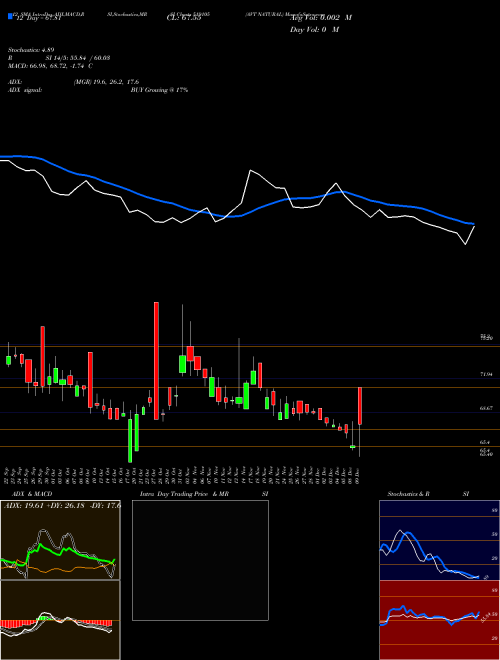Click the last red candlestick on the right
The height and width of the screenshot is (660, 500).
(x=360, y=406)
